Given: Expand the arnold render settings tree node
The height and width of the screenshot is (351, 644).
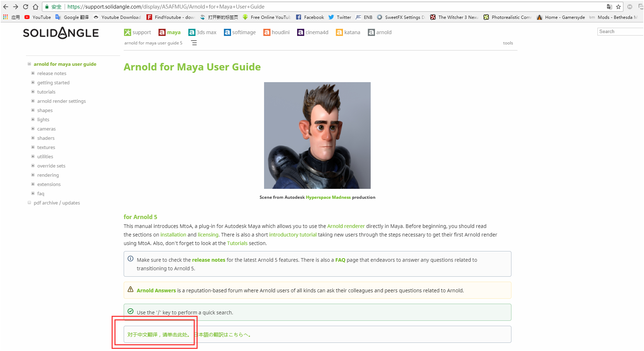Looking at the screenshot, I should (x=33, y=101).
